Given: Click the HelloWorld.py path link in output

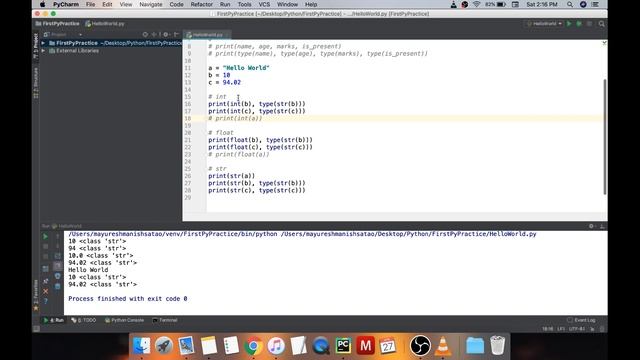Looking at the screenshot, I should coord(409,234).
